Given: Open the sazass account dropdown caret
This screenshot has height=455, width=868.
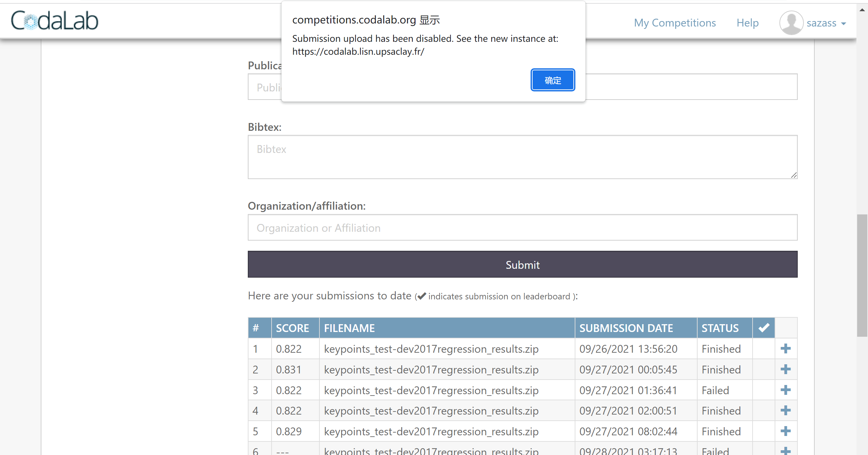Looking at the screenshot, I should (844, 23).
